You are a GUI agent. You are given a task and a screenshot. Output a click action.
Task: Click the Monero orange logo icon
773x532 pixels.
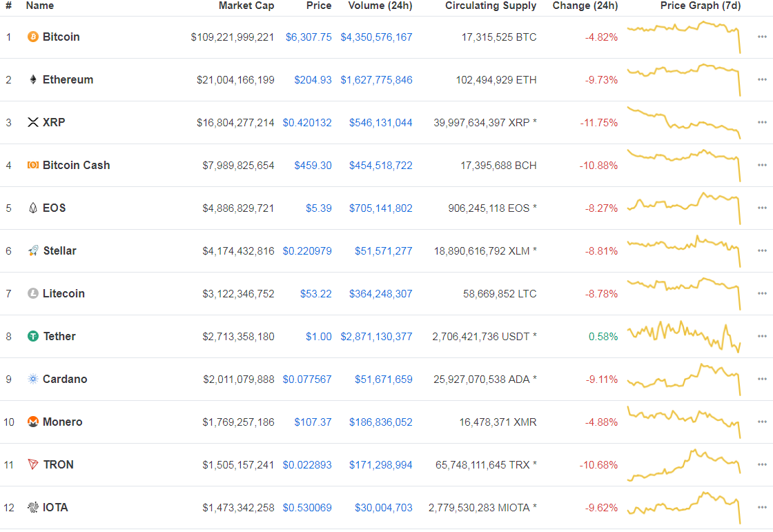pos(33,422)
